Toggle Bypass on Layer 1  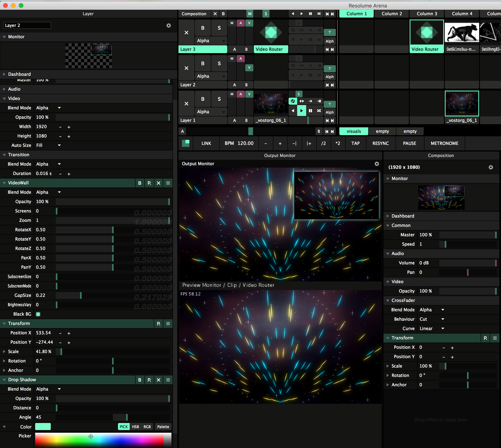click(202, 99)
